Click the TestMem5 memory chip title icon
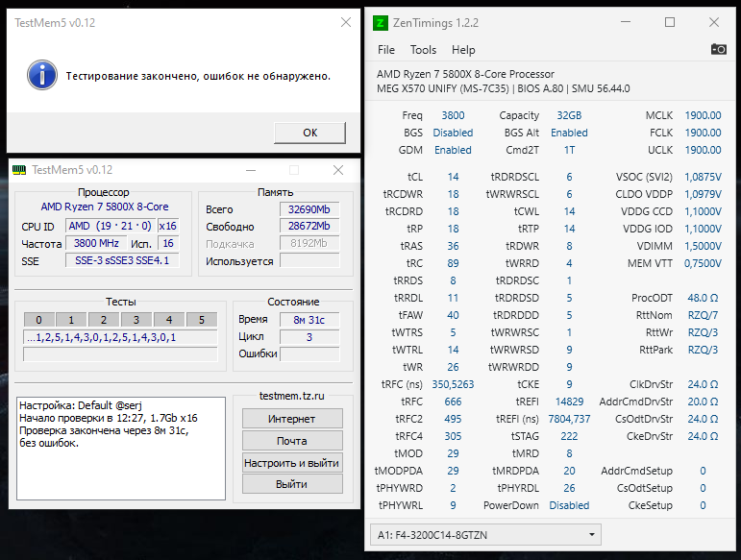 [19, 170]
